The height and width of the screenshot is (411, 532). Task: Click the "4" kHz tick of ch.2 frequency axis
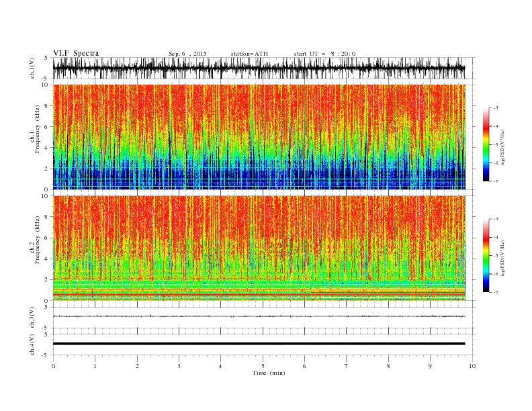47,259
